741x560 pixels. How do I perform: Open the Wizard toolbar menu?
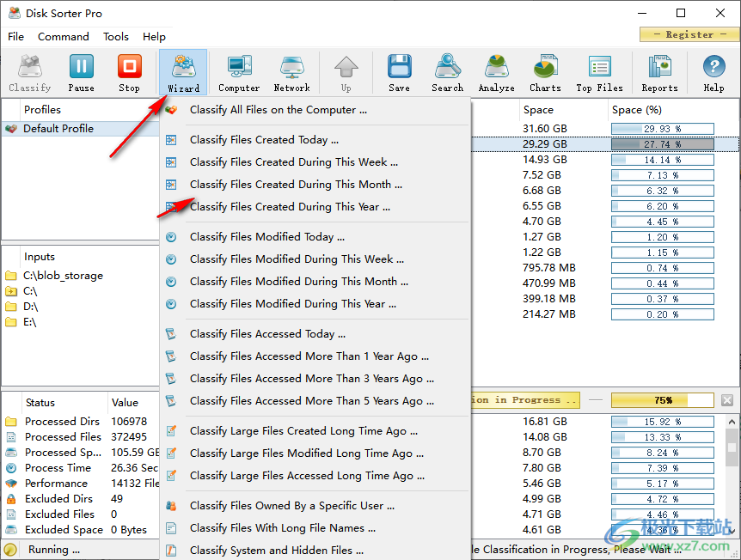[x=183, y=73]
